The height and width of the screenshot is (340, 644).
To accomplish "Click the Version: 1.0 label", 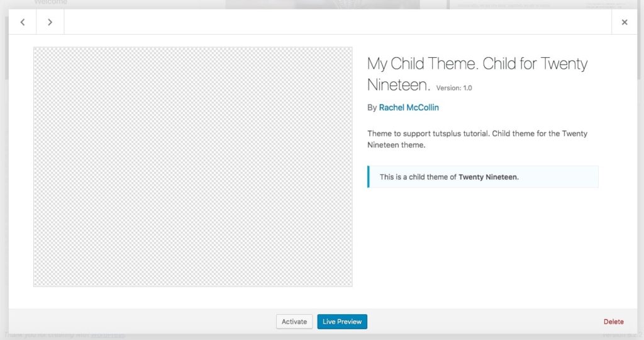I will 453,88.
